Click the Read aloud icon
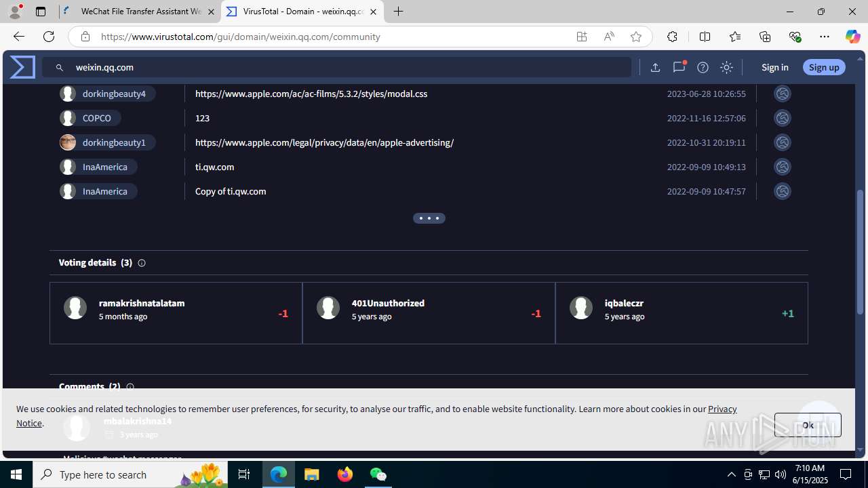 coord(609,37)
